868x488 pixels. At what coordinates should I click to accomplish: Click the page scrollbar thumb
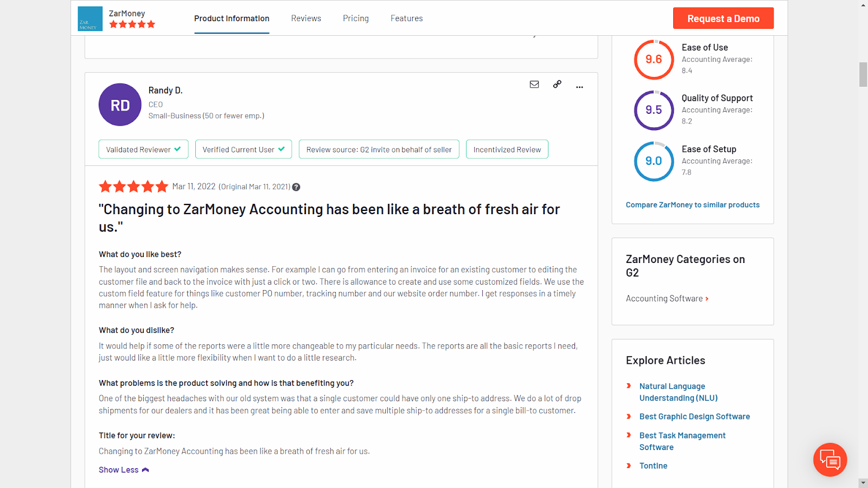(x=863, y=75)
